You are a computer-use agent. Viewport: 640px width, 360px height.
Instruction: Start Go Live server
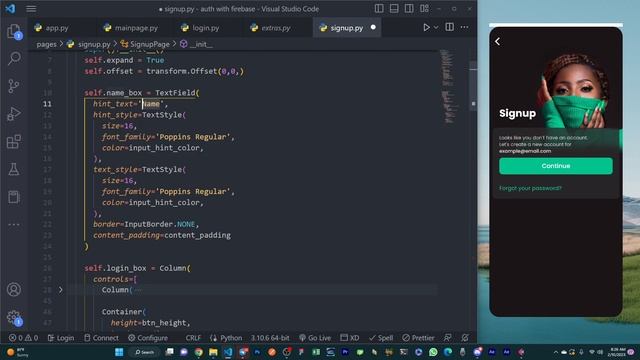coord(315,338)
